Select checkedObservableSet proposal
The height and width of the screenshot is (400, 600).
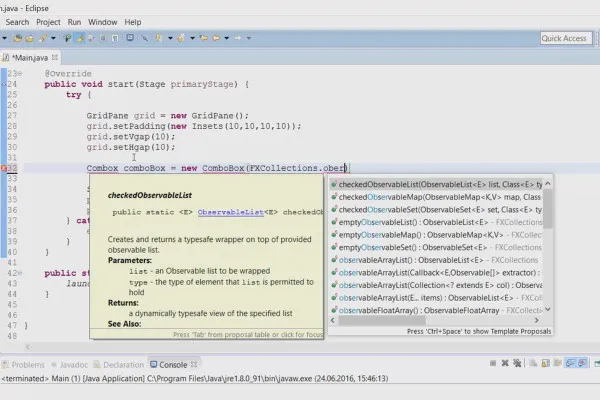436,210
